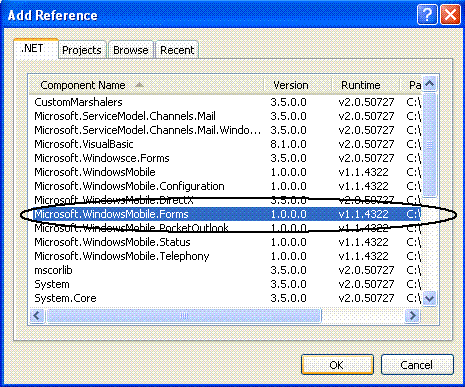Click version 8.1.0.0 of Microsoft.VisualBasic
The width and height of the screenshot is (465, 387).
tap(288, 144)
